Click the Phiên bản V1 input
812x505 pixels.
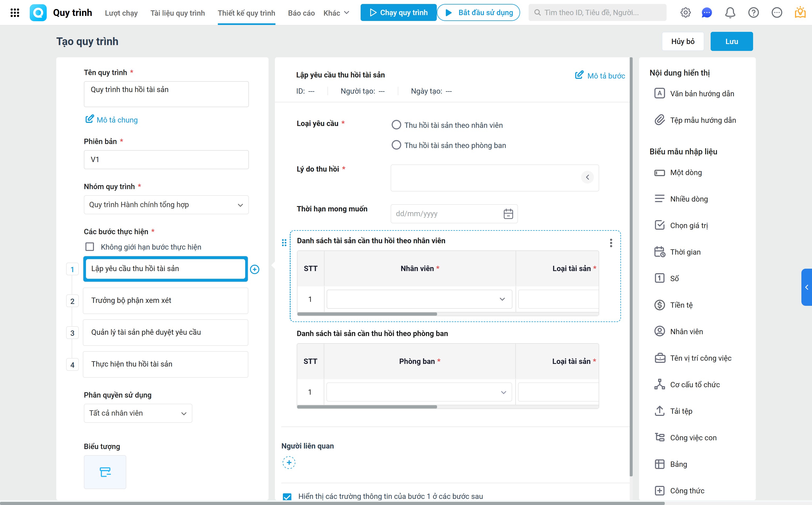coord(166,160)
